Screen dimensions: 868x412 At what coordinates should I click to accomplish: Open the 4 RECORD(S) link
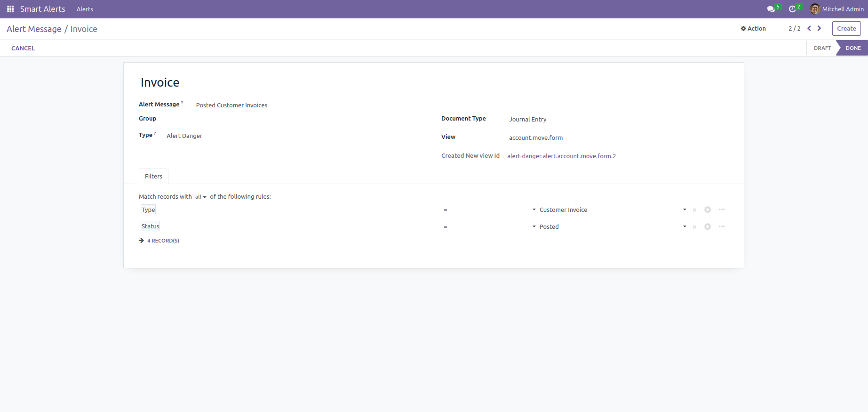(x=163, y=241)
